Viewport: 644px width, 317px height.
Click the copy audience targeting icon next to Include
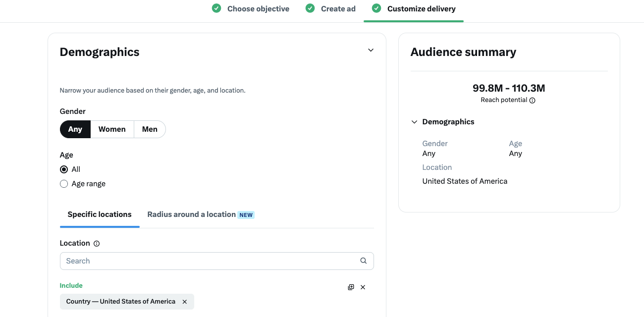click(351, 287)
